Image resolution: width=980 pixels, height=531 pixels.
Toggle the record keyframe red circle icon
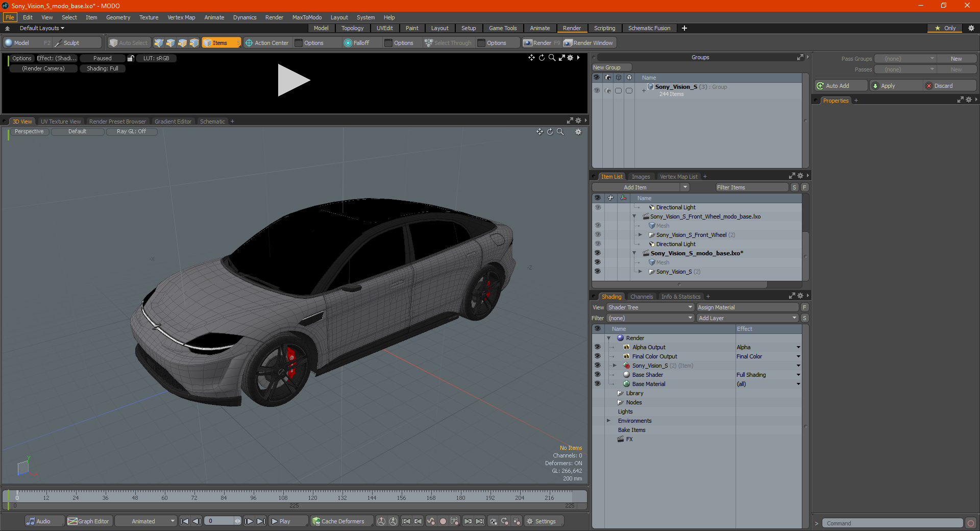click(443, 521)
